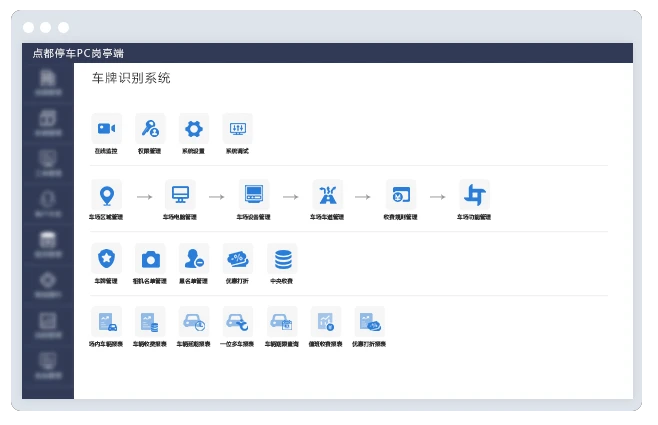Open 系统设置 gear icon
This screenshot has height=425, width=658.
coord(194,128)
